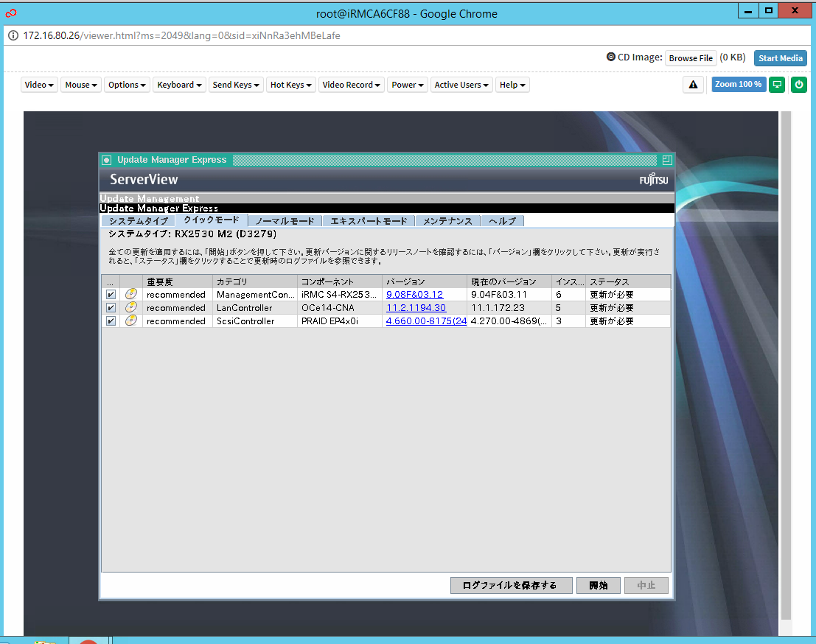Open version link 4.660.00-8175

click(426, 321)
